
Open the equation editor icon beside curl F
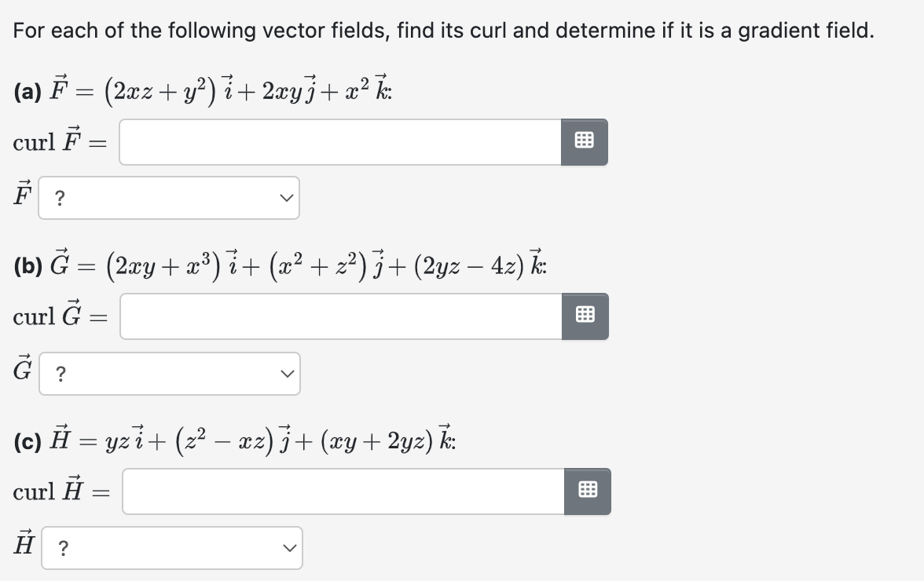pyautogui.click(x=585, y=142)
